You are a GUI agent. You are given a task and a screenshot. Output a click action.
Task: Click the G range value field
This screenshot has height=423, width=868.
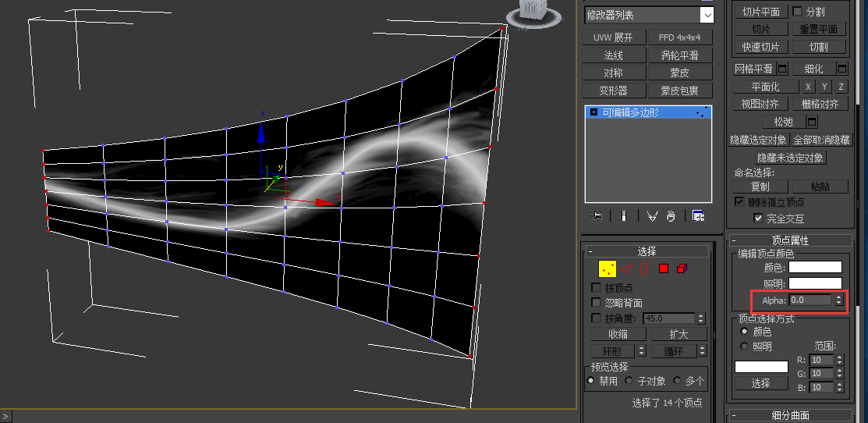click(x=821, y=374)
